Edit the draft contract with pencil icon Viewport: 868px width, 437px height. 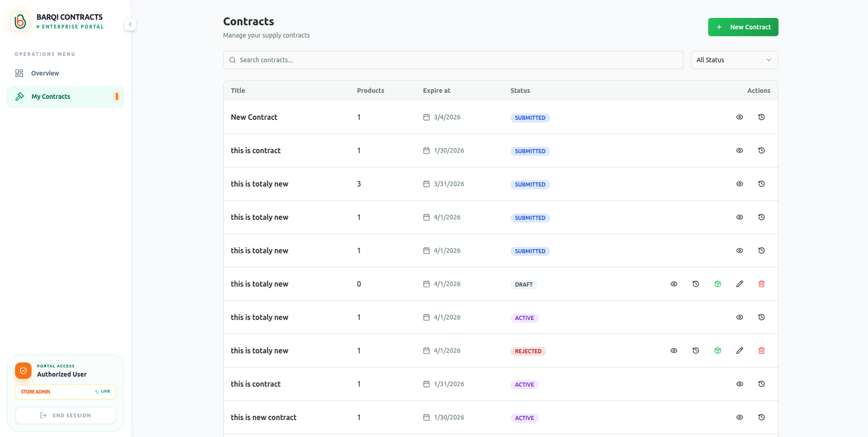tap(739, 284)
